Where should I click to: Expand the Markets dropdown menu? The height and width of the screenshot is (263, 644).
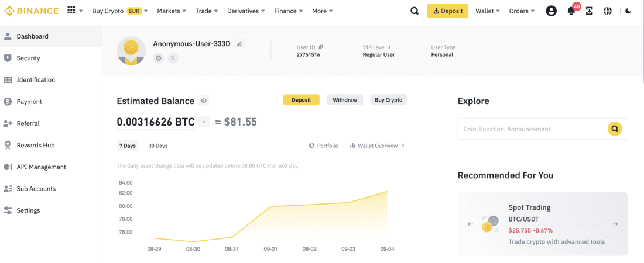click(x=172, y=11)
